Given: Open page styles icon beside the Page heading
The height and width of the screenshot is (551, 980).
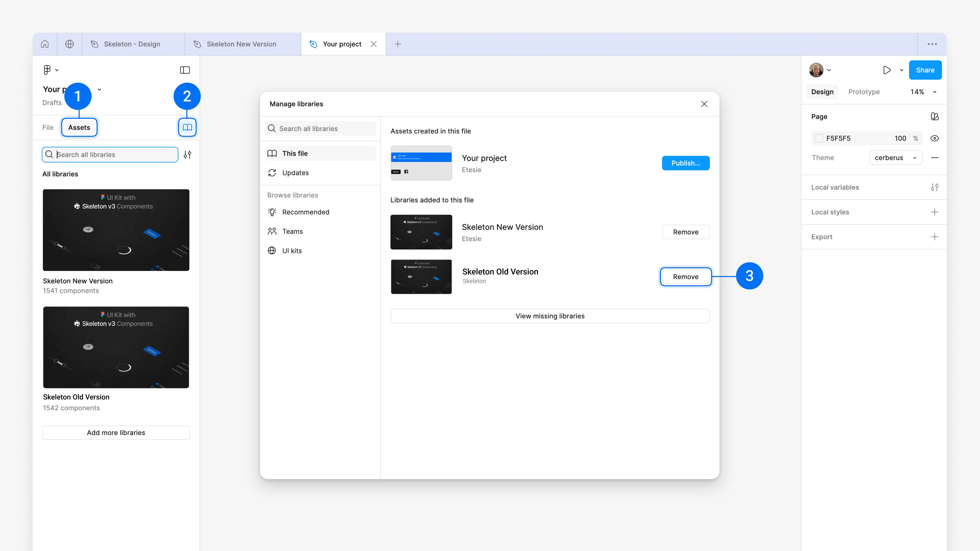Looking at the screenshot, I should (935, 116).
